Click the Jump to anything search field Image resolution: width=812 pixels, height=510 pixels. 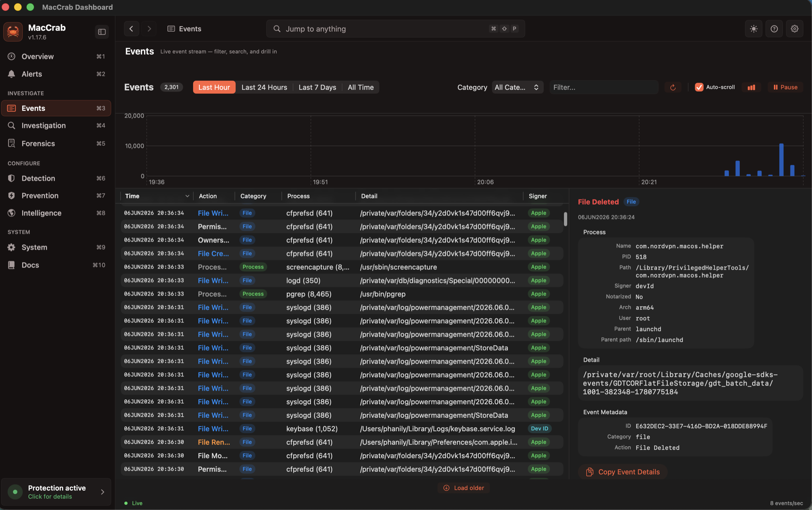point(395,29)
